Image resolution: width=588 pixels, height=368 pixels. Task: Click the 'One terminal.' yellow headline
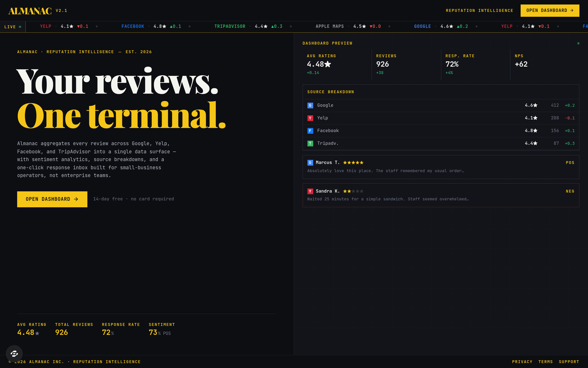click(x=122, y=115)
